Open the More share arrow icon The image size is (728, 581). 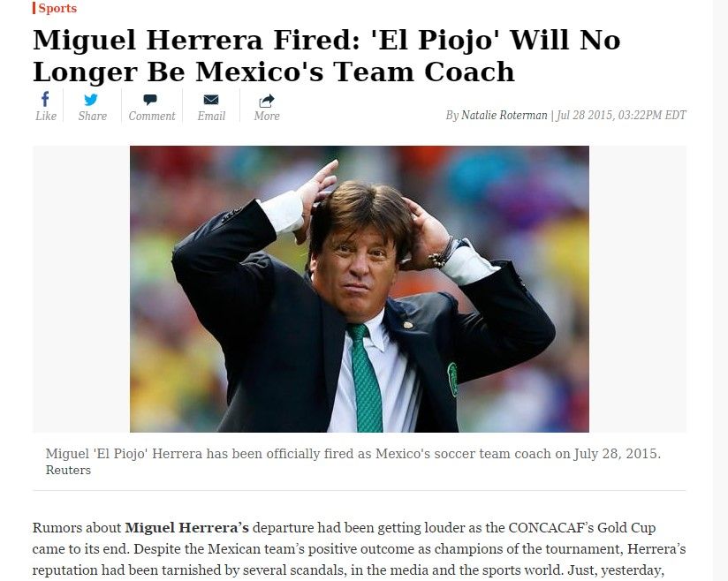tap(267, 101)
